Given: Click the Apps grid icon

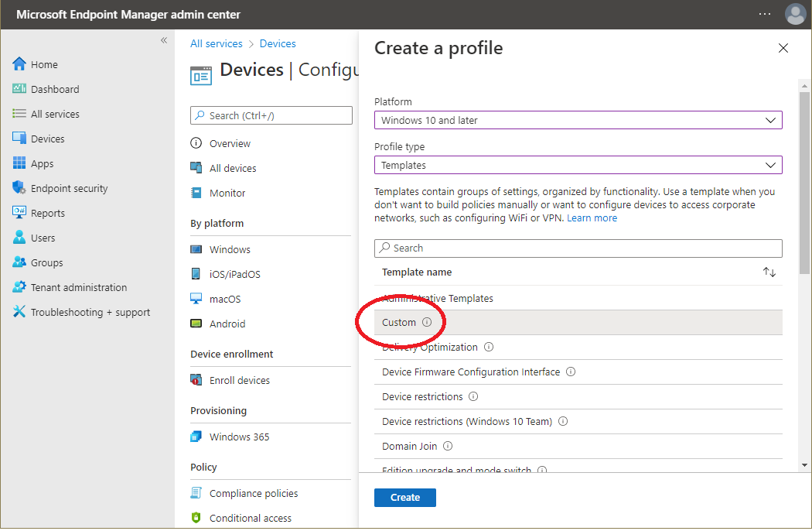Looking at the screenshot, I should click(x=19, y=163).
